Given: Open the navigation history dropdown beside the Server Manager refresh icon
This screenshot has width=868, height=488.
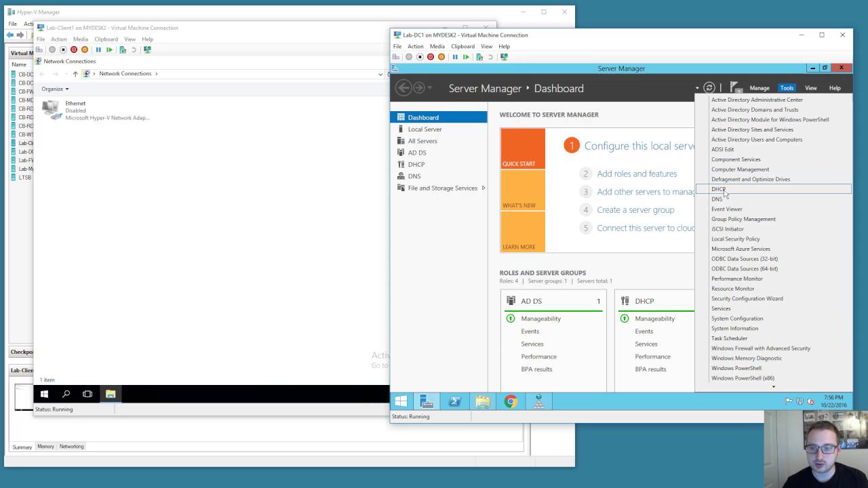Looking at the screenshot, I should [697, 88].
